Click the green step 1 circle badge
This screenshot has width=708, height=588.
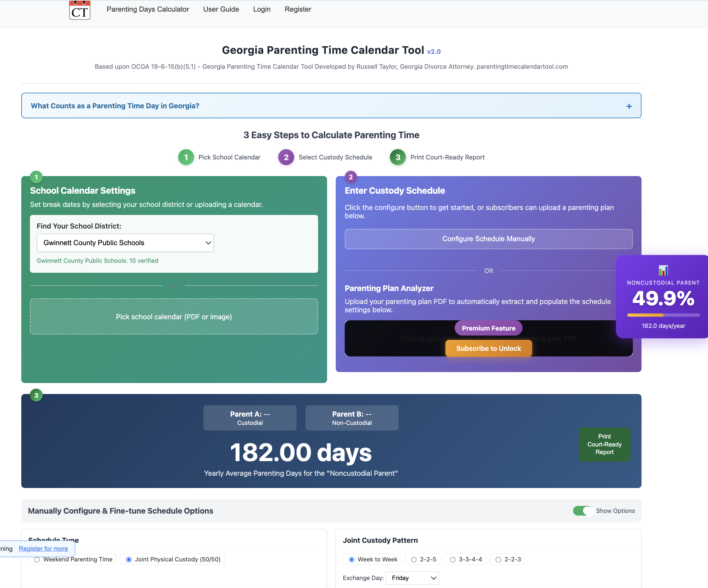tap(186, 157)
